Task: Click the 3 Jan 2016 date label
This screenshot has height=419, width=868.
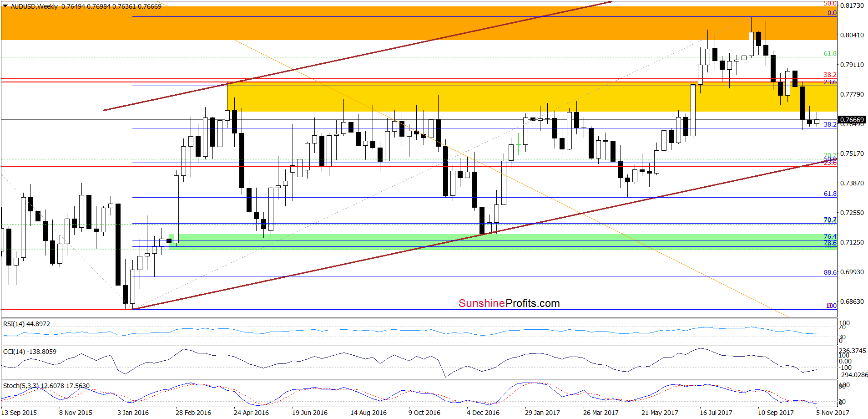Action: click(133, 413)
